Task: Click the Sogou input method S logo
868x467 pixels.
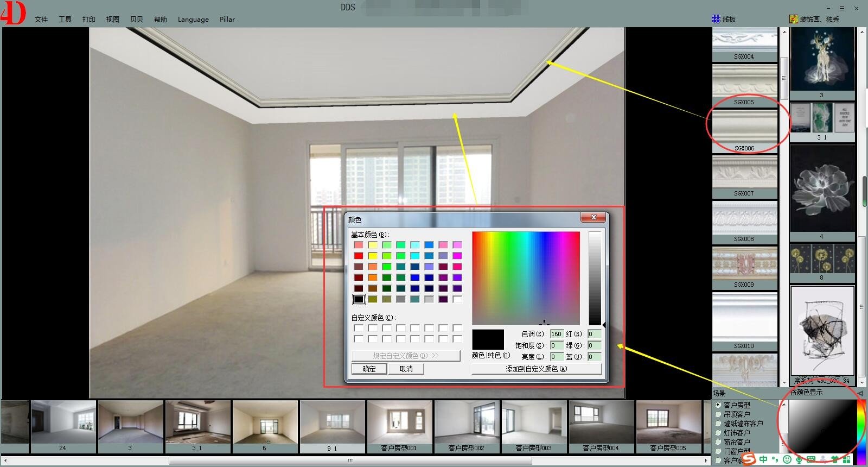Action: click(x=749, y=459)
